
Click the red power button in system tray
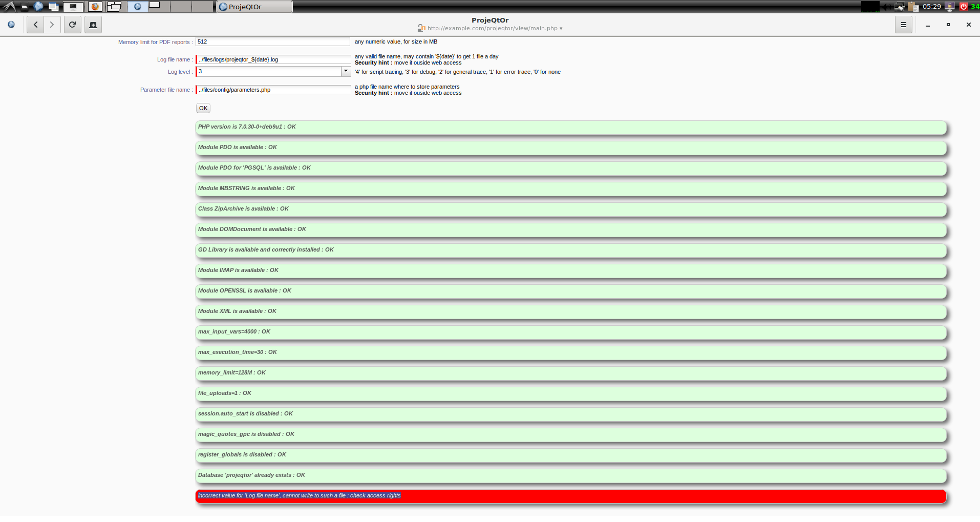pyautogui.click(x=963, y=7)
